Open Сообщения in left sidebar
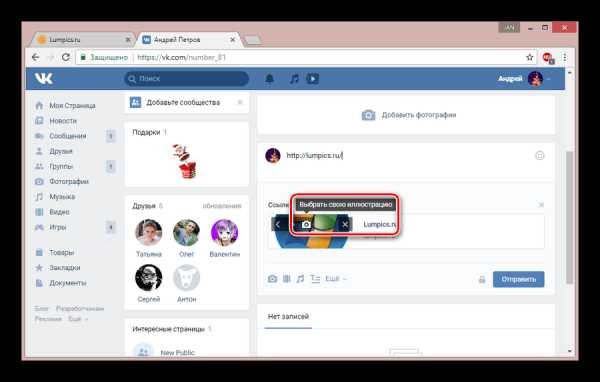Viewport: 600px width, 382px height. [68, 136]
